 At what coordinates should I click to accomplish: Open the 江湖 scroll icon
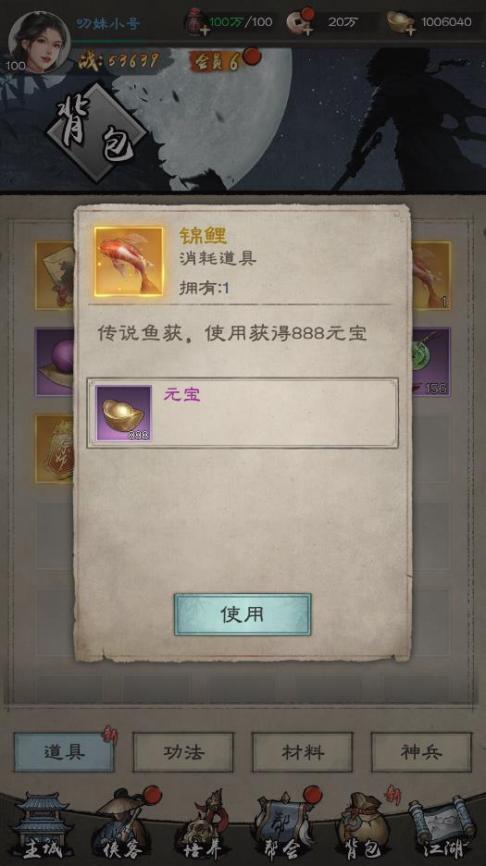(x=442, y=827)
